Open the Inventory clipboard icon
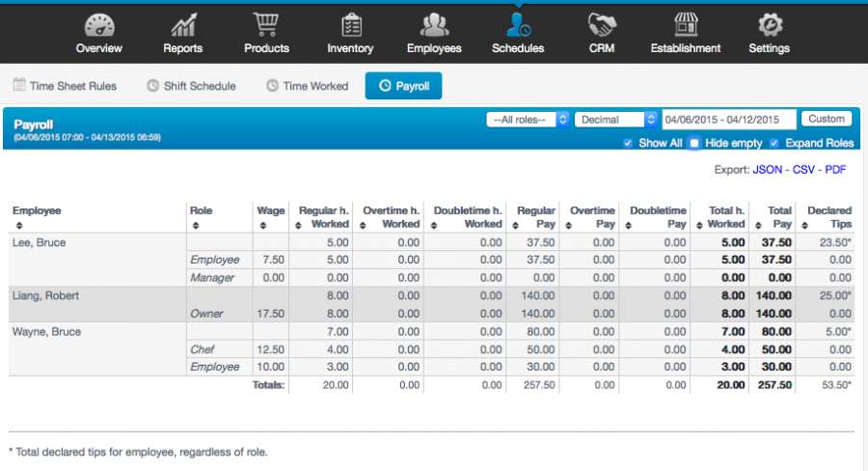 (350, 25)
